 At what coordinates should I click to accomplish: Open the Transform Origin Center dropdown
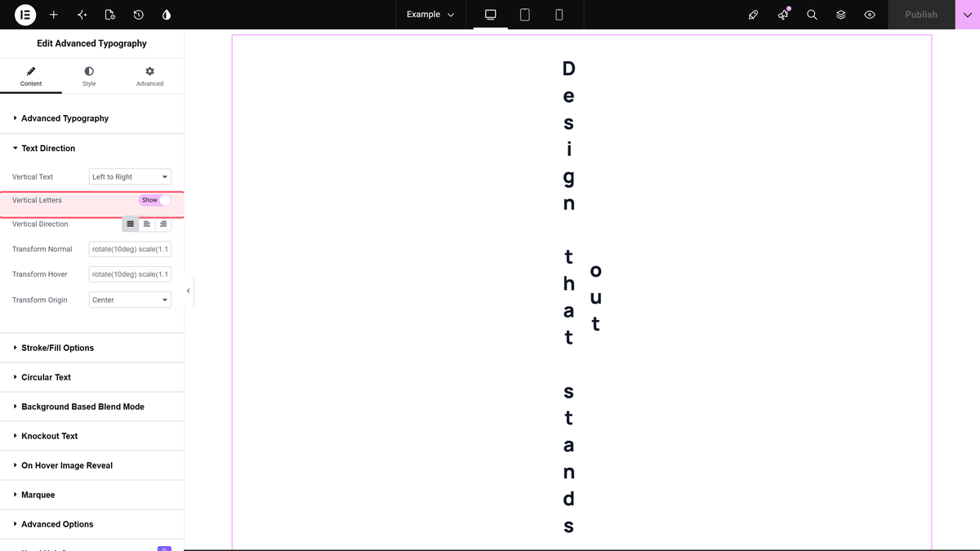(130, 300)
